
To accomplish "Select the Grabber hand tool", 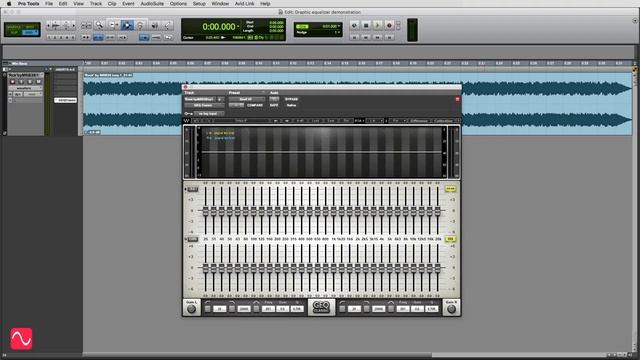I will point(140,25).
